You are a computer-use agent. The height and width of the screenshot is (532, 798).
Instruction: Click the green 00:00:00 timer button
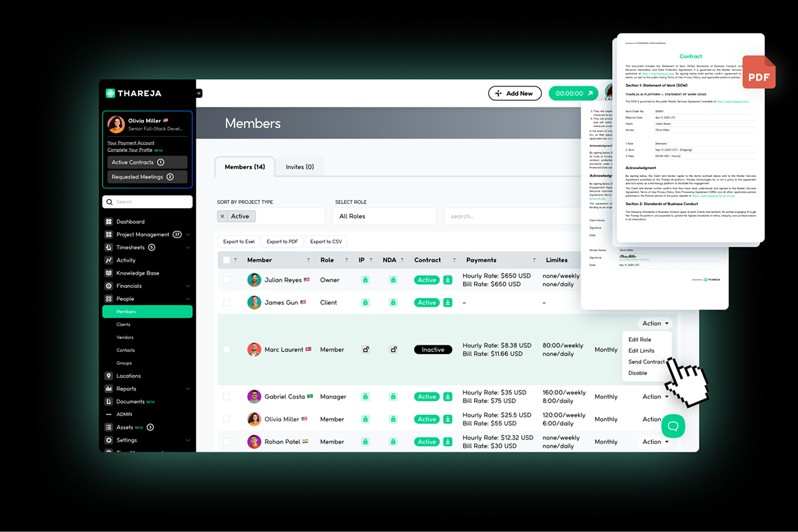(x=573, y=94)
